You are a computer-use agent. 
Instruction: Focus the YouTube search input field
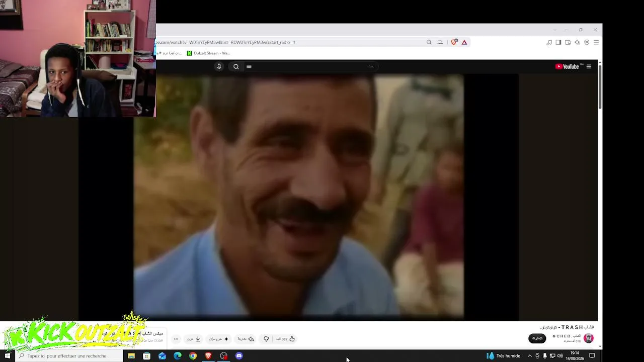310,66
